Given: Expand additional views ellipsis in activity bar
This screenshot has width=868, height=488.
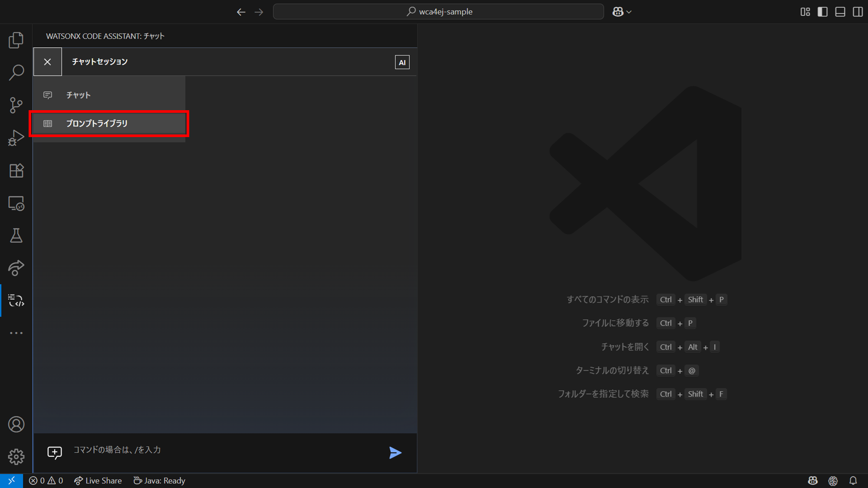Looking at the screenshot, I should 16,333.
